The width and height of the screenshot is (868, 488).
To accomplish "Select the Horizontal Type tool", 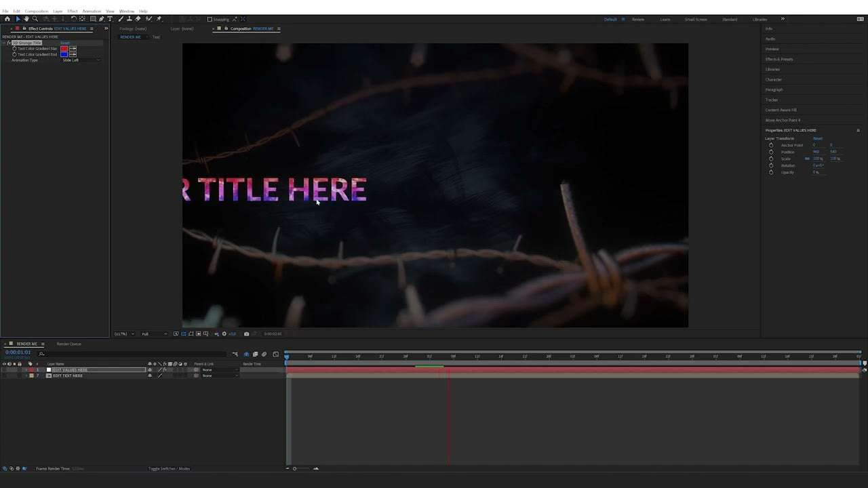I will 110,18.
